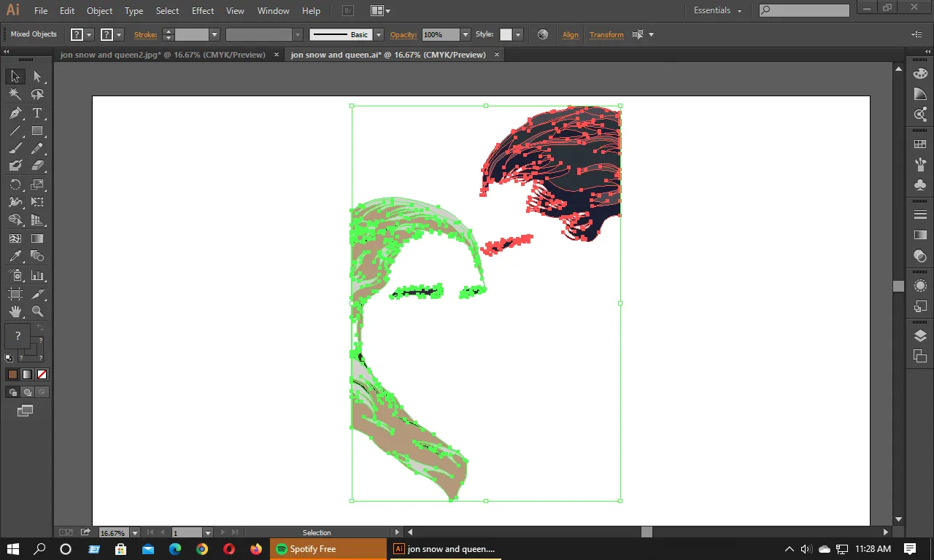Enable Draw Behind mode

(x=28, y=392)
